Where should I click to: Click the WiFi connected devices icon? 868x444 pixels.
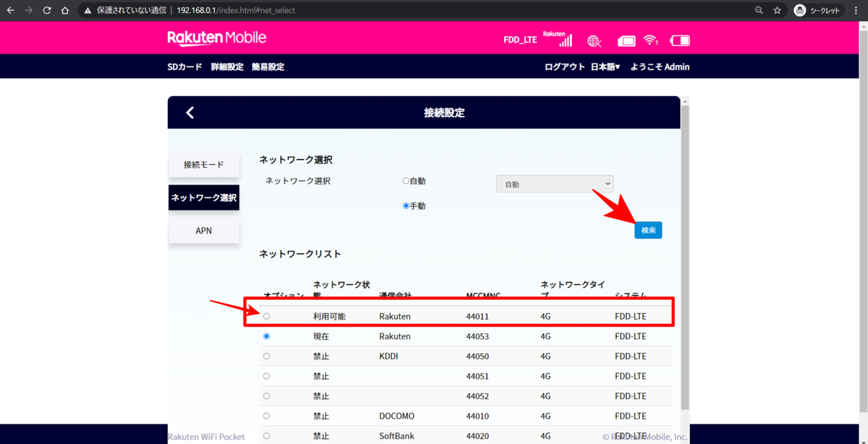point(651,40)
